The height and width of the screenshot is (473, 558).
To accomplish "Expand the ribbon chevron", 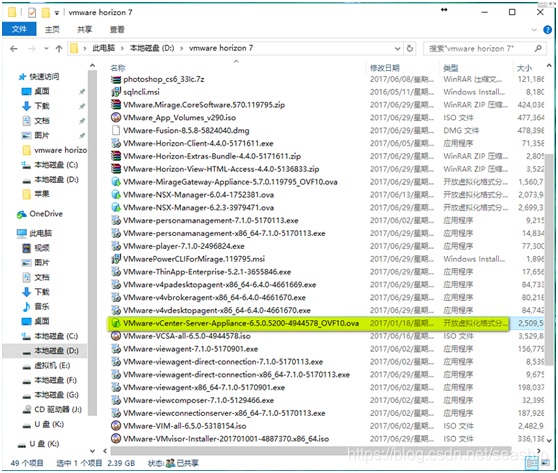I will 534,30.
